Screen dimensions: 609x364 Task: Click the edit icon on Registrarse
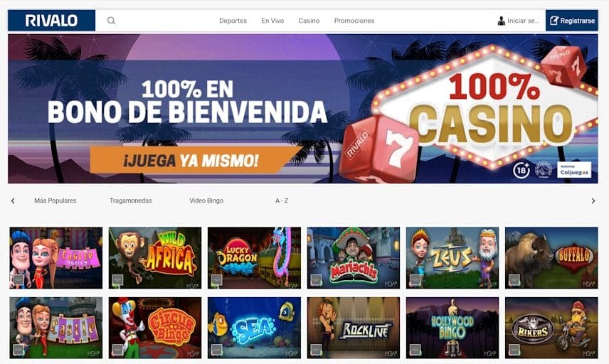(x=554, y=21)
